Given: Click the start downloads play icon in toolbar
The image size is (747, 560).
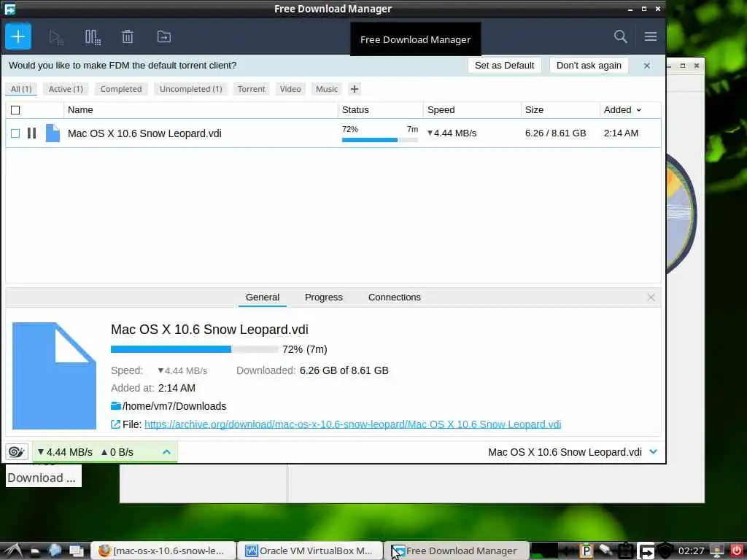Looking at the screenshot, I should click(56, 37).
